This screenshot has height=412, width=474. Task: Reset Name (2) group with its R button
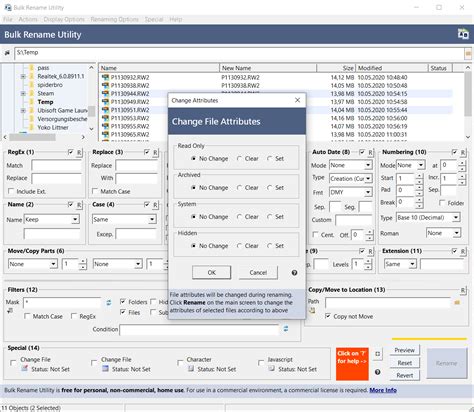pos(79,205)
